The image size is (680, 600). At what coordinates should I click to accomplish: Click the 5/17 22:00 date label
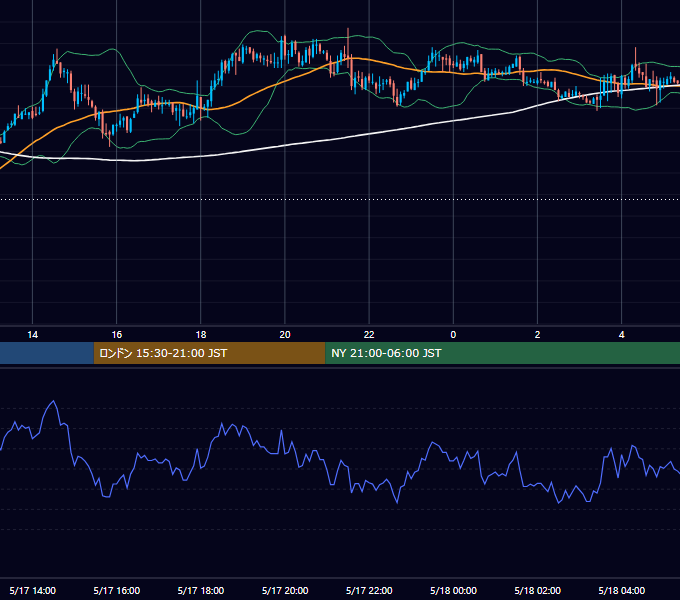click(x=369, y=590)
